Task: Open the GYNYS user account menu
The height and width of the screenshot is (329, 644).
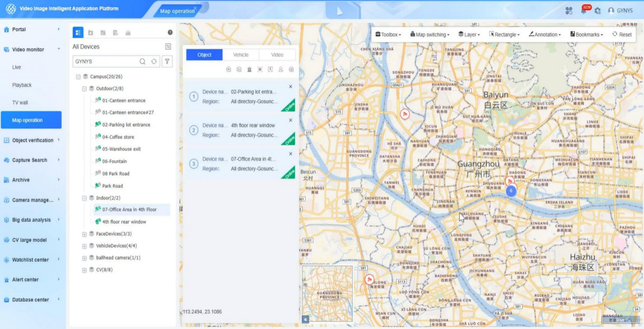Action: coord(620,10)
